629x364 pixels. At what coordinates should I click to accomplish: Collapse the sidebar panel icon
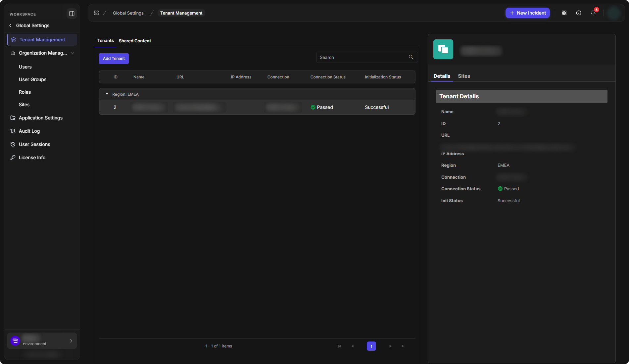tap(72, 14)
